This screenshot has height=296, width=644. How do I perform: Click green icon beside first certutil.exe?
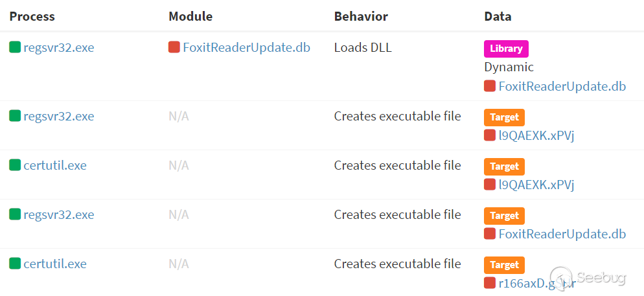[15, 165]
